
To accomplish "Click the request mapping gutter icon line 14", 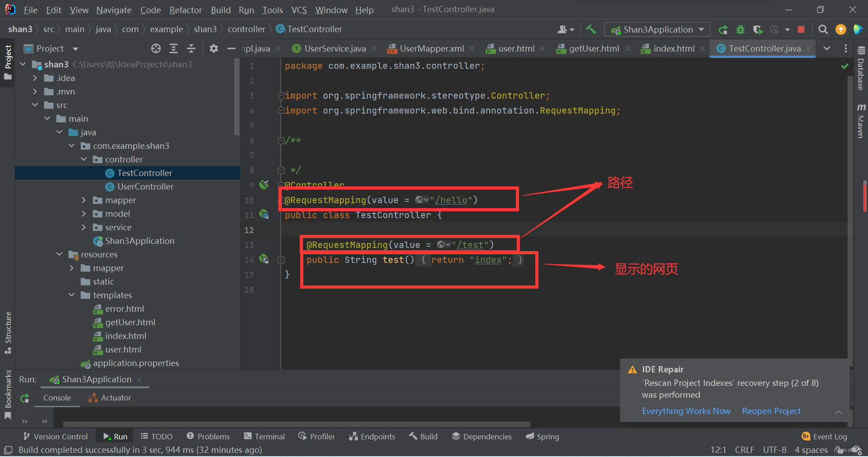I will [264, 259].
